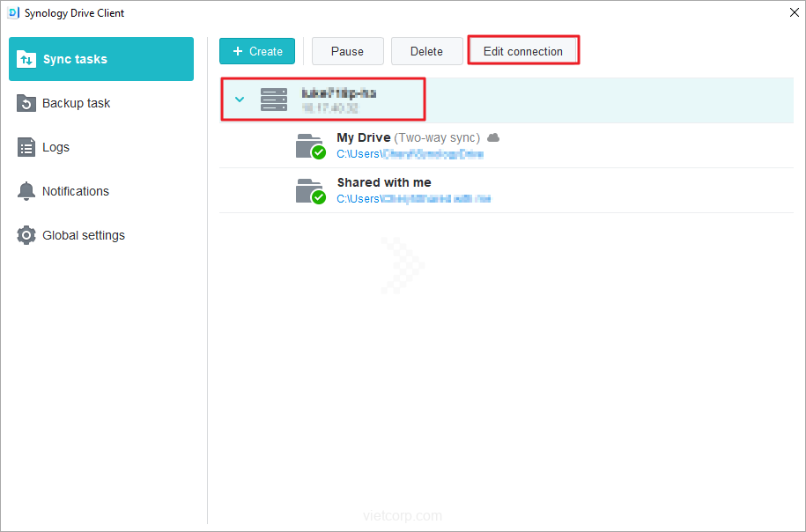Click the Backup task folder icon
806x532 pixels.
tap(26, 103)
